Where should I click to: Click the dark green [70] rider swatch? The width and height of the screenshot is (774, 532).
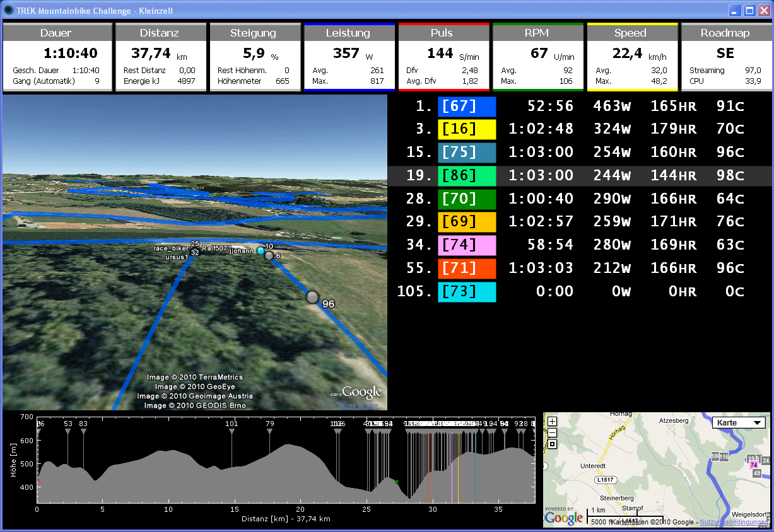(467, 199)
